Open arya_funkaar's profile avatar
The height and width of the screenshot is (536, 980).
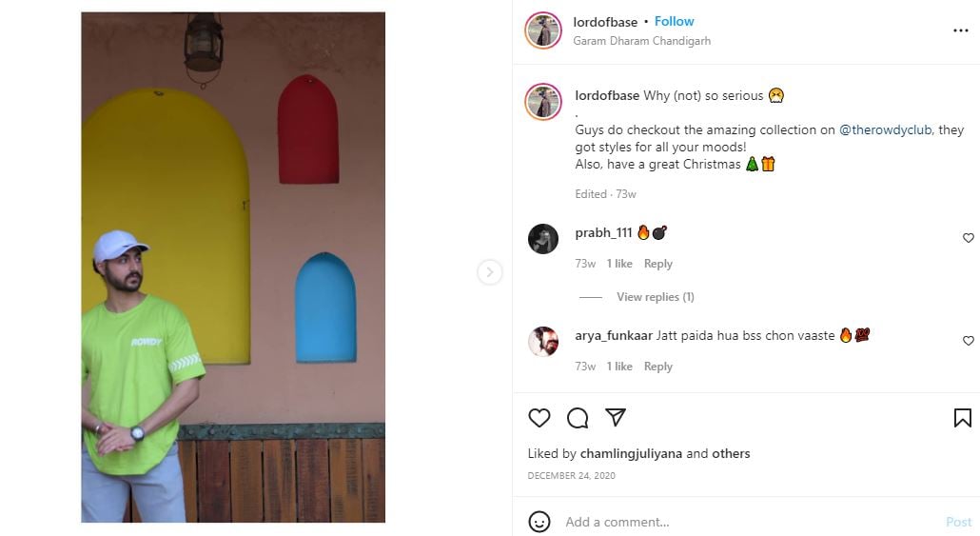point(543,341)
